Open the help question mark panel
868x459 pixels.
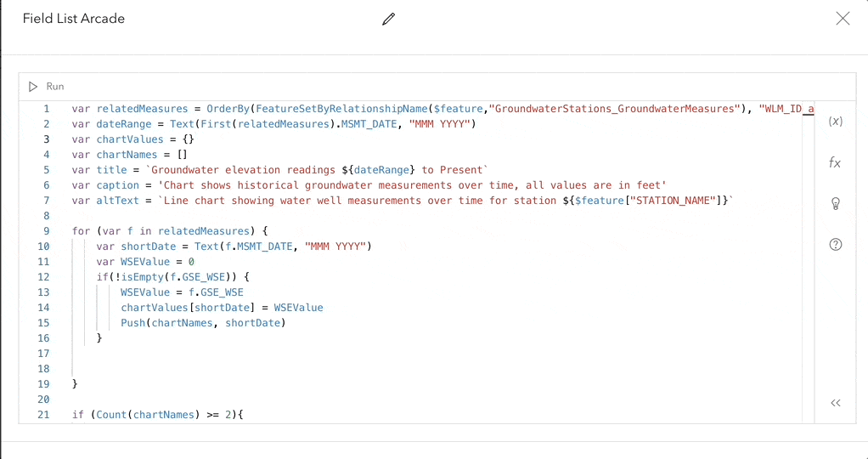pos(836,244)
